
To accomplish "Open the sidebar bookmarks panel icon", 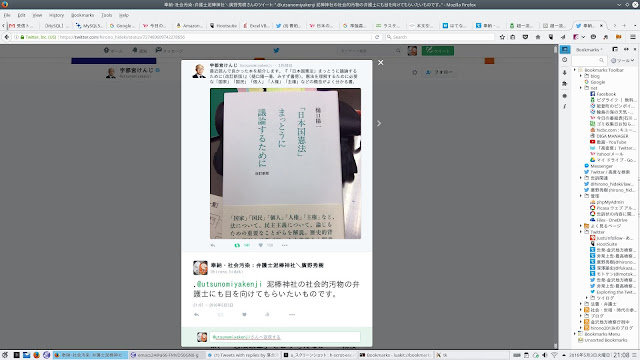I will tap(565, 49).
